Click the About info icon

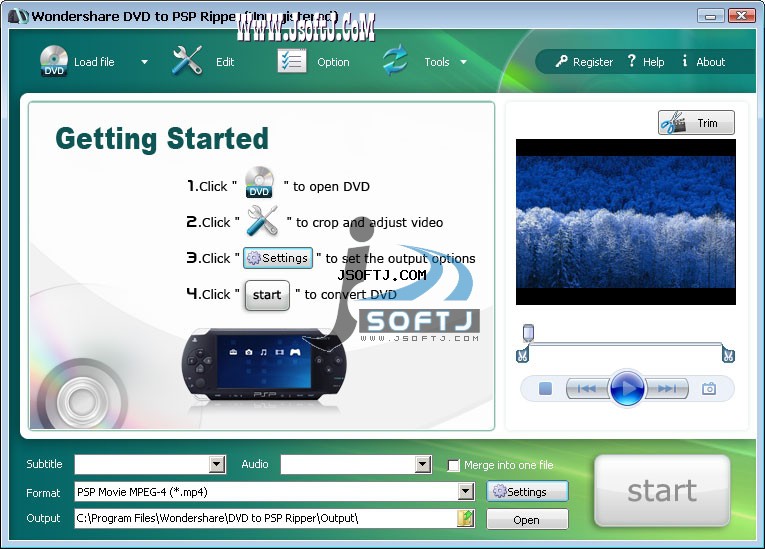click(x=685, y=61)
